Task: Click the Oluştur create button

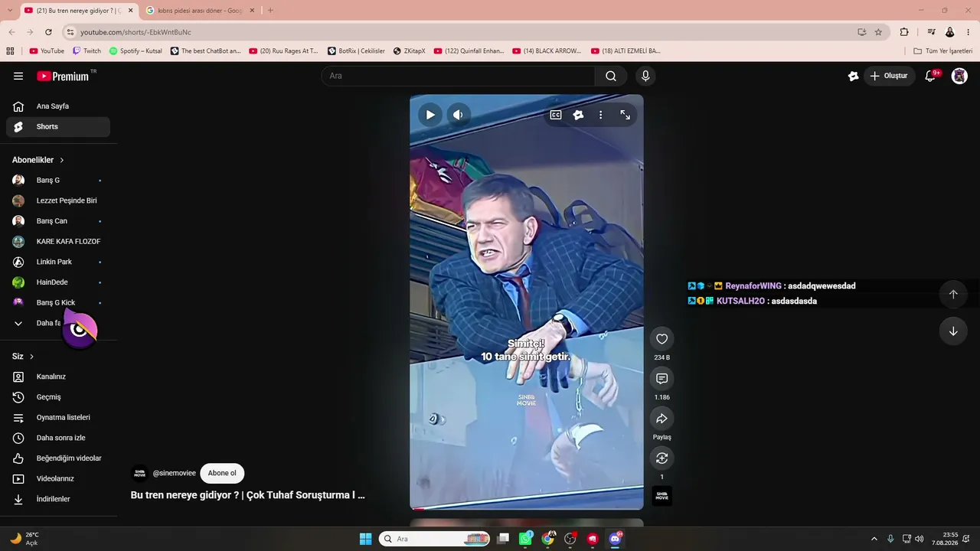Action: (x=890, y=76)
